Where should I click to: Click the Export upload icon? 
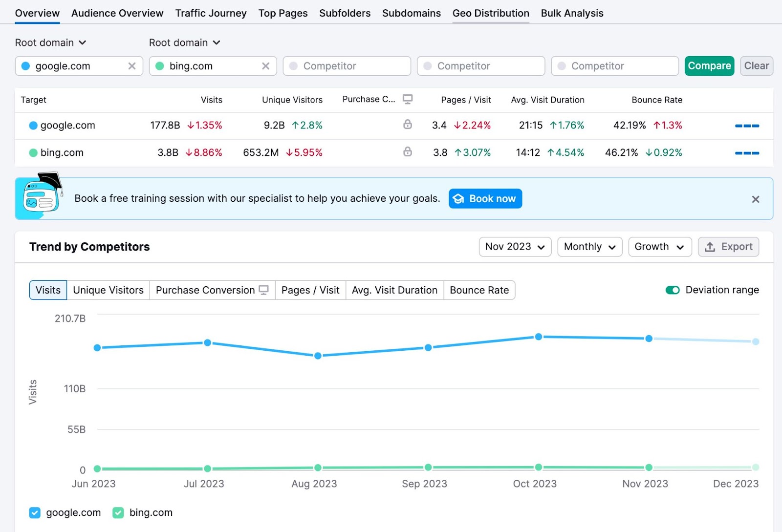point(710,247)
